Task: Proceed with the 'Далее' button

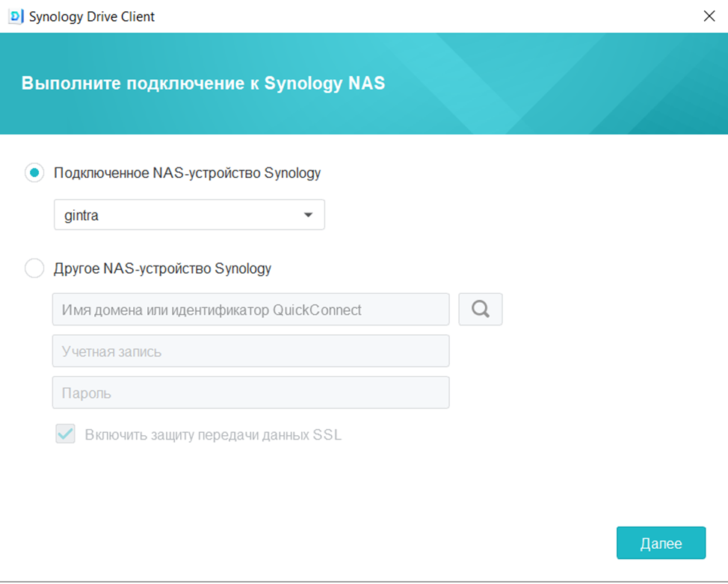Action: click(x=661, y=543)
